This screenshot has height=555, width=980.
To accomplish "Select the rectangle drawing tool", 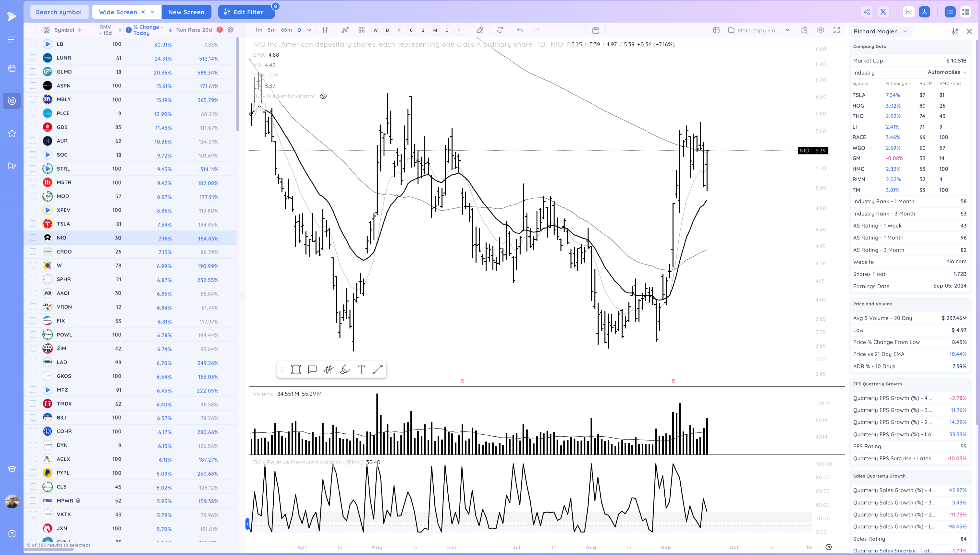I will [295, 369].
